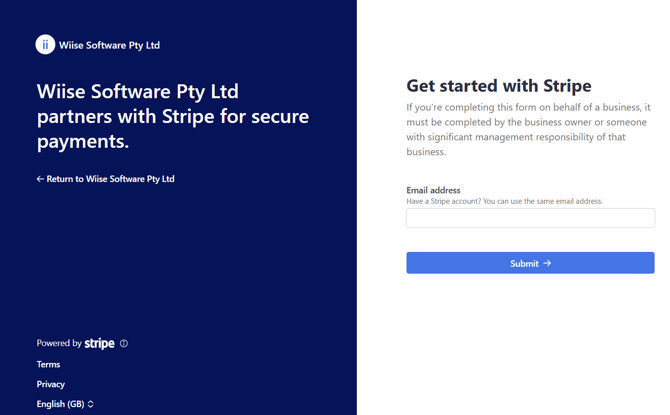Click the 'secure payments' line of the headline
This screenshot has height=415, width=670.
83,142
